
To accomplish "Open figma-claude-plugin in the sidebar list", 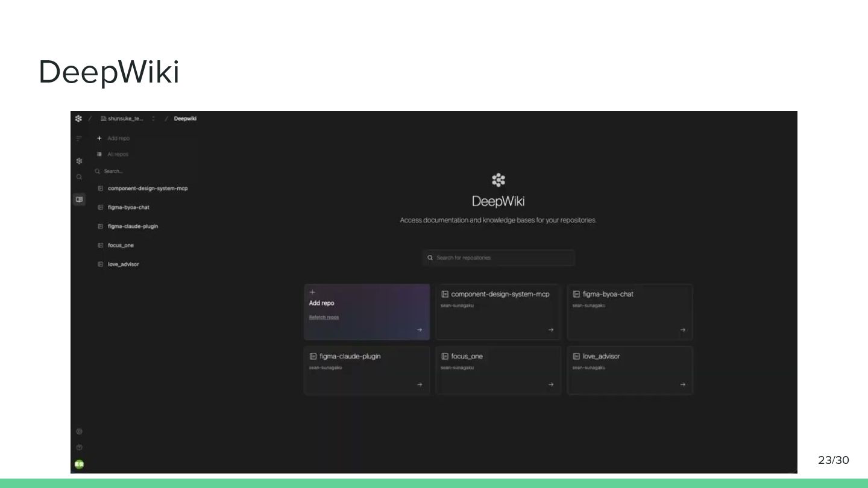I will [x=128, y=227].
